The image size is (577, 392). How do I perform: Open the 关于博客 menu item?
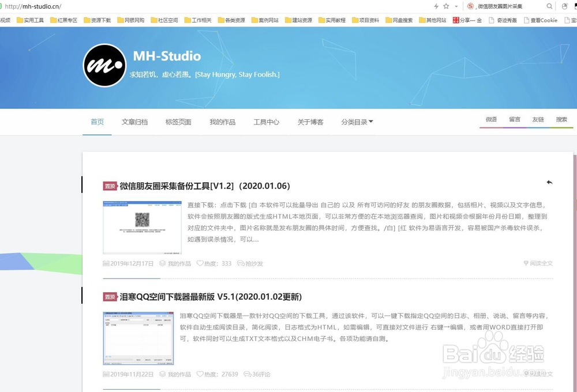point(310,122)
